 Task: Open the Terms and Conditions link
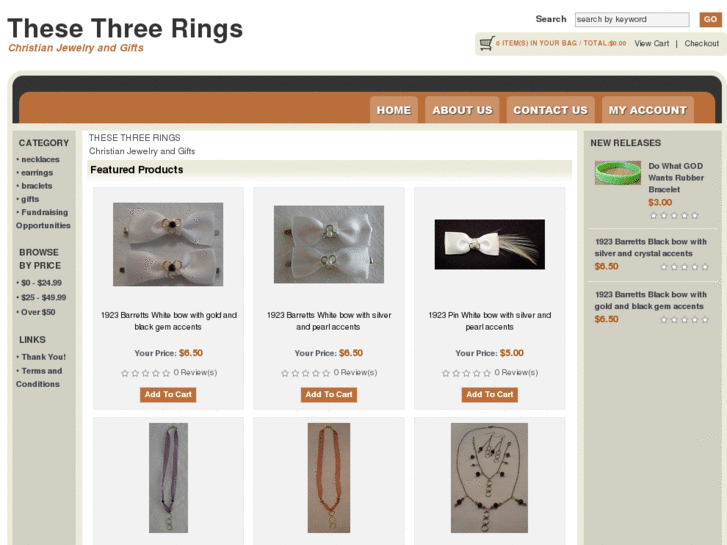tap(39, 378)
